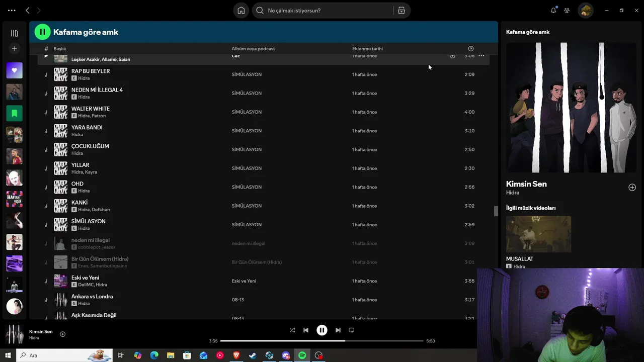The image size is (644, 362).
Task: Open Liked Songs heart playlist
Action: click(14, 70)
